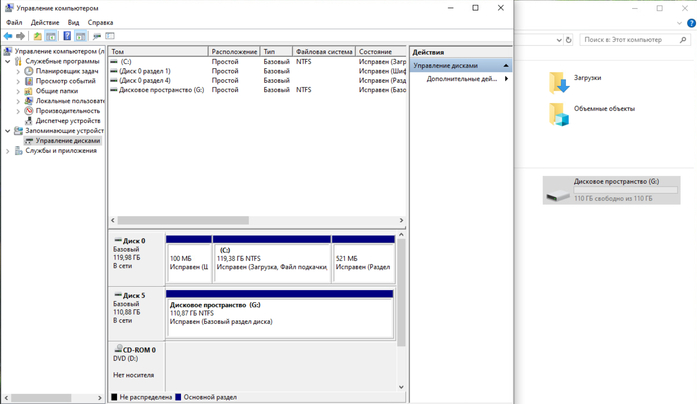Open the Вид menu
Screen dimensions: 700x404
(x=73, y=22)
